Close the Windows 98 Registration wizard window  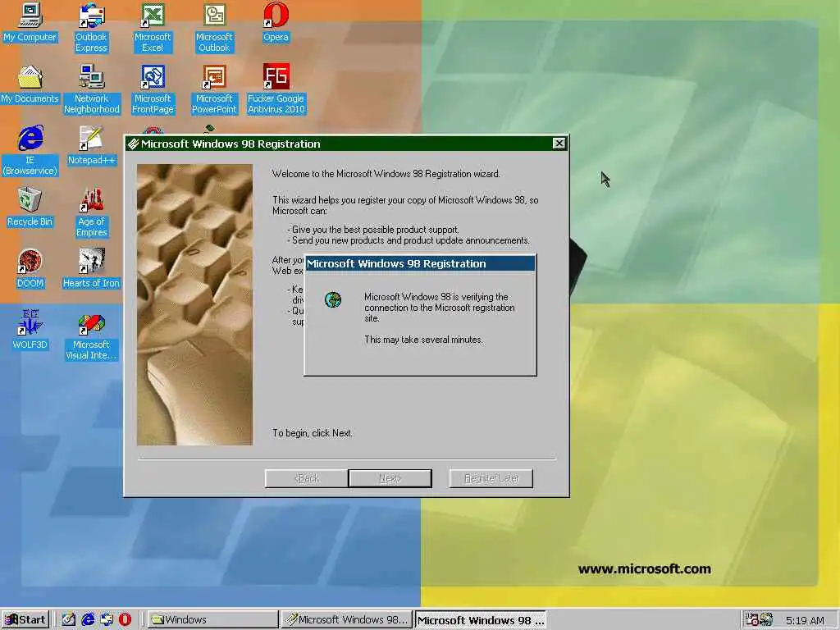click(x=559, y=143)
